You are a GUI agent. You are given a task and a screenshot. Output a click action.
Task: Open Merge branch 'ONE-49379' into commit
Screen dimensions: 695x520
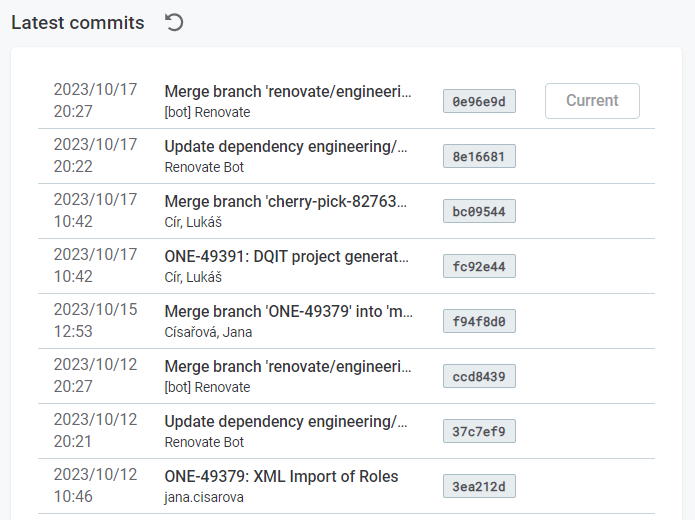pos(287,311)
